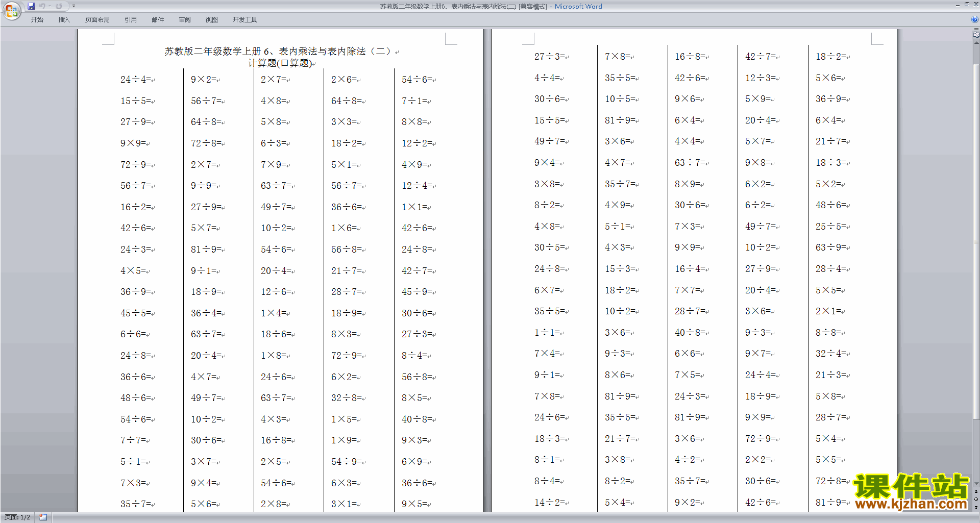Click the vertical scrollbar down arrow
This screenshot has width=980, height=523.
pos(976,484)
